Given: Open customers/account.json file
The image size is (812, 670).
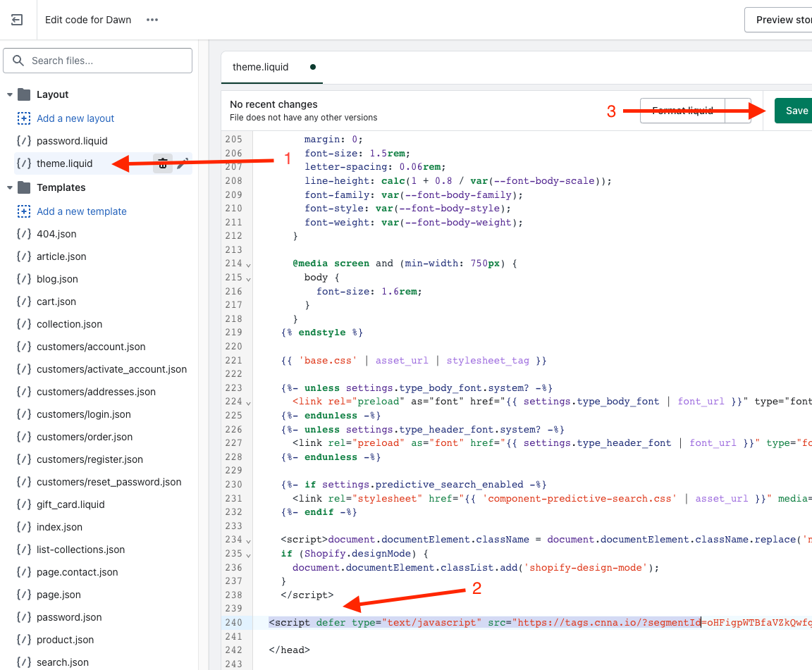Looking at the screenshot, I should 91,347.
